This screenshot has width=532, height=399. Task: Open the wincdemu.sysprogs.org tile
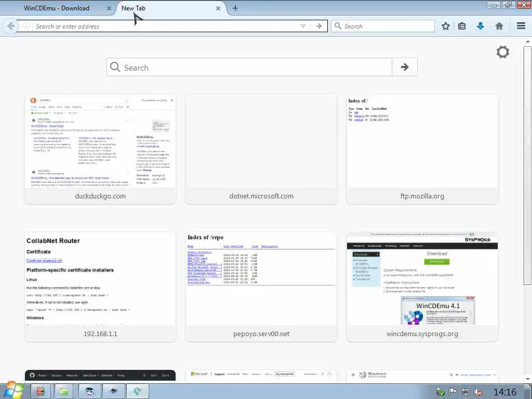coord(422,287)
